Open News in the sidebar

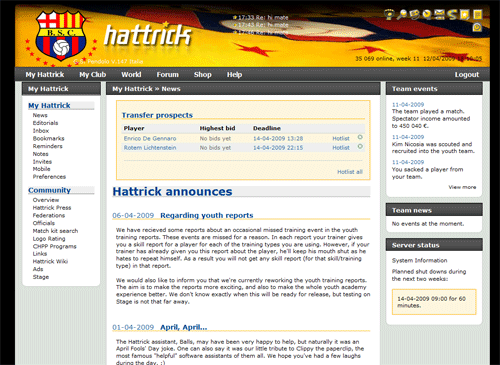(40, 115)
